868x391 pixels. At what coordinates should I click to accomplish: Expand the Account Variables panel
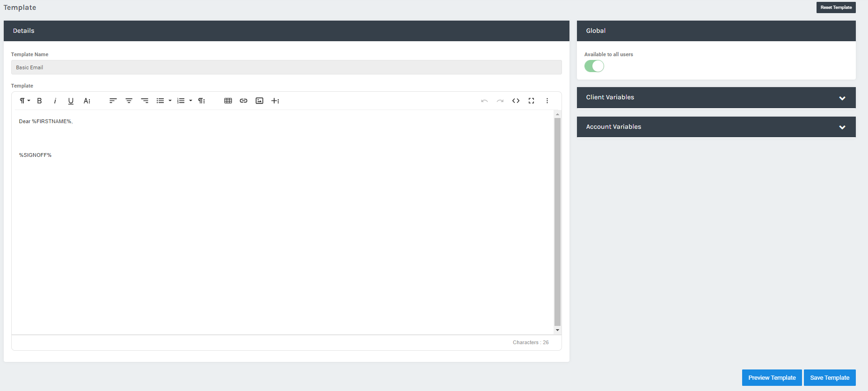pos(716,127)
